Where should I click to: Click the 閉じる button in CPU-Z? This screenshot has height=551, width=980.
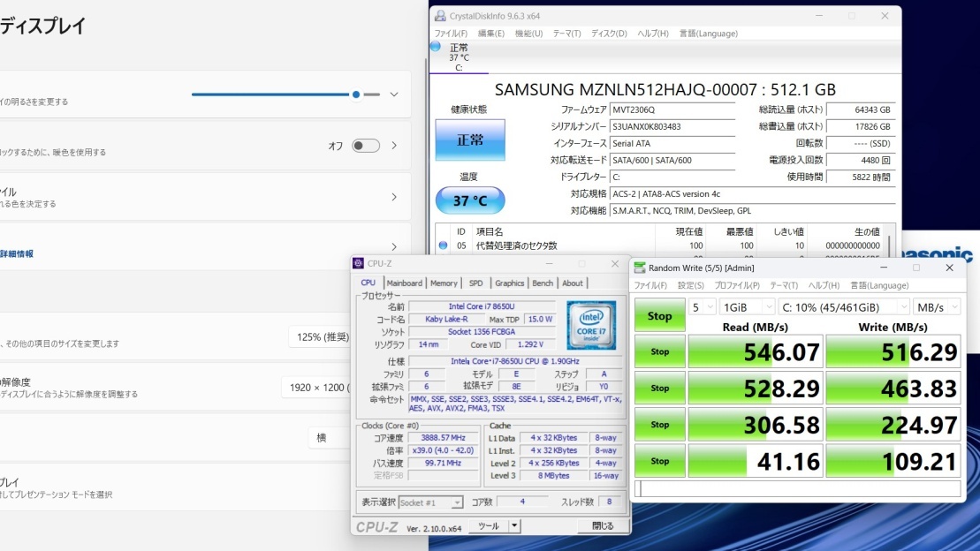click(x=603, y=526)
